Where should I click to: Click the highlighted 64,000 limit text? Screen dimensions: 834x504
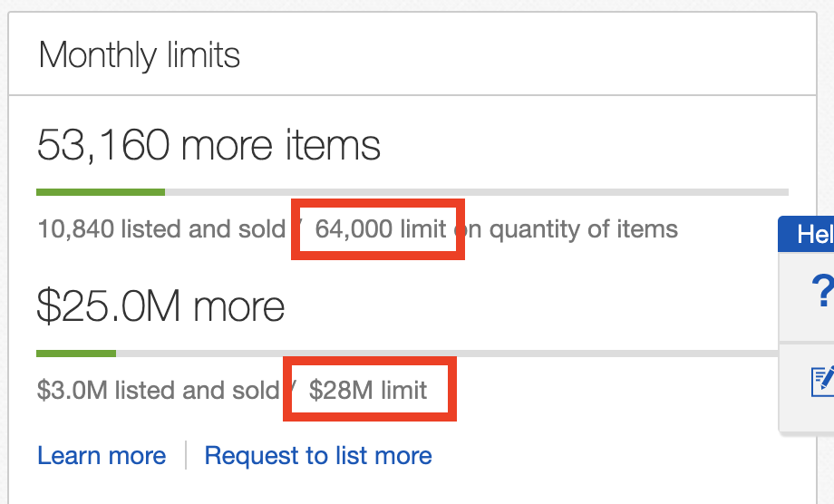(381, 229)
